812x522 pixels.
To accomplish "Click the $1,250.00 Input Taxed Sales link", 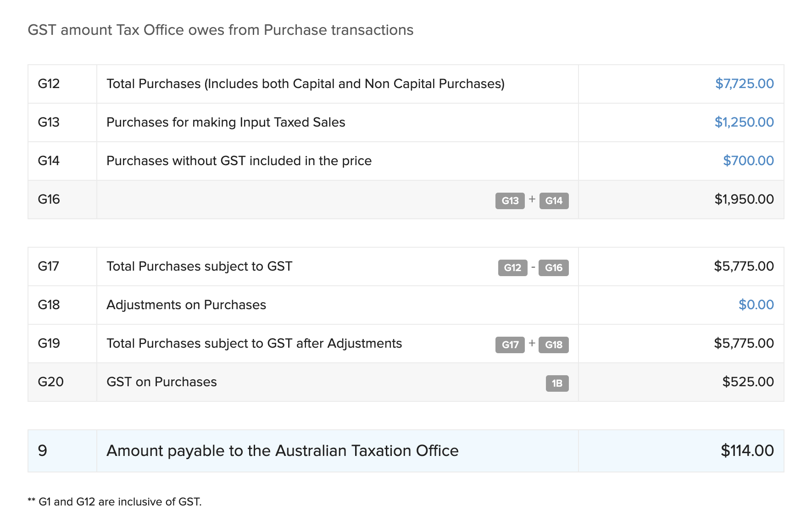I will tap(744, 122).
